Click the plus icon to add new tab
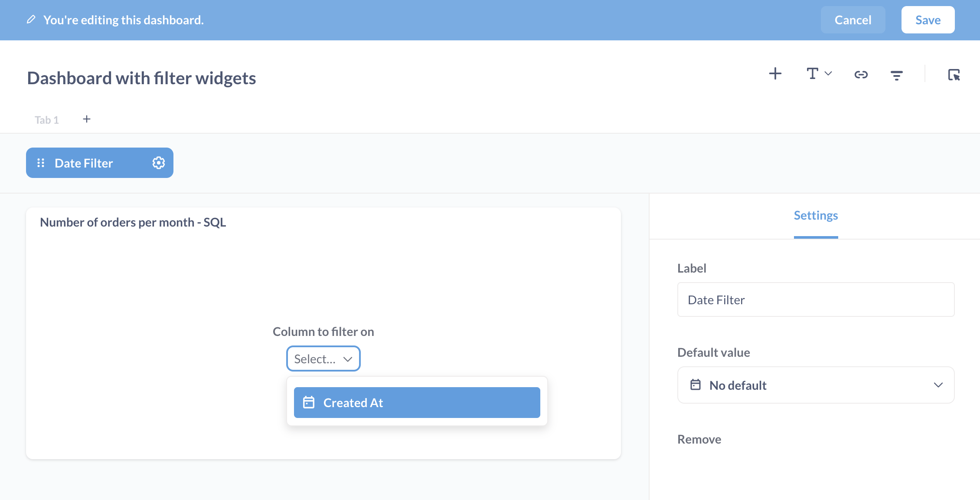980x500 pixels. pos(86,119)
